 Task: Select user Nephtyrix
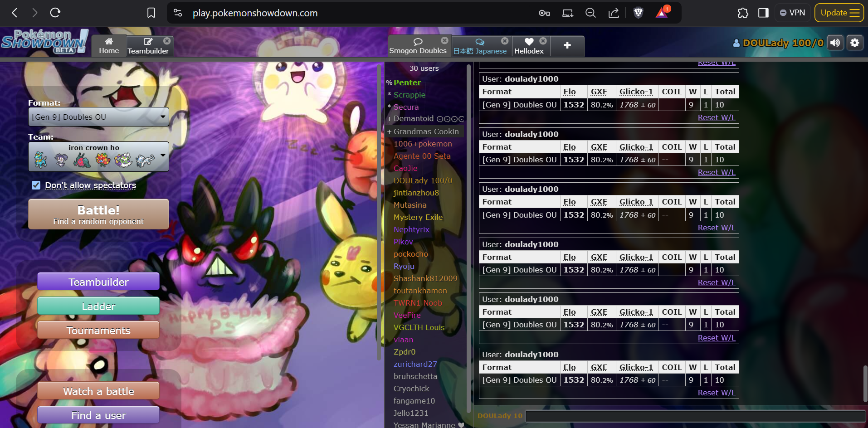tap(411, 229)
